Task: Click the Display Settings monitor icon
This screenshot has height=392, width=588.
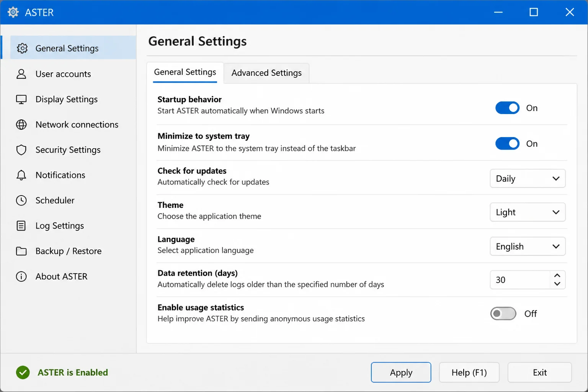Action: tap(21, 100)
